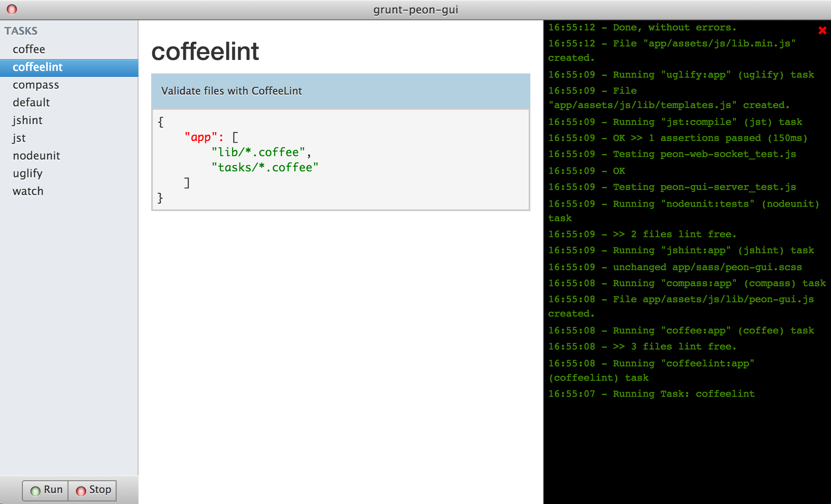Select the nodeunit task
This screenshot has width=831, height=504.
tap(69, 156)
